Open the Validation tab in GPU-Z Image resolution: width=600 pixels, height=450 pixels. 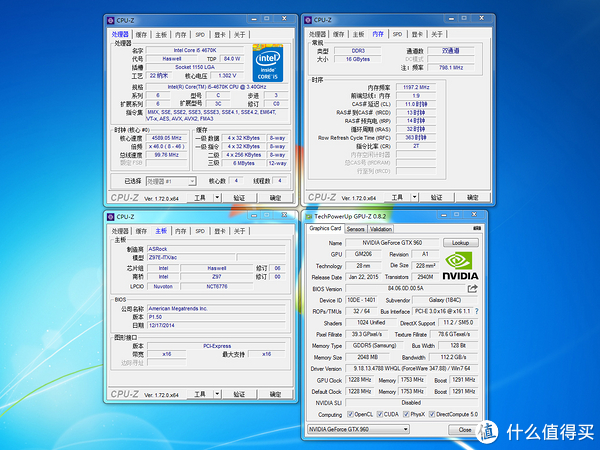pyautogui.click(x=381, y=229)
